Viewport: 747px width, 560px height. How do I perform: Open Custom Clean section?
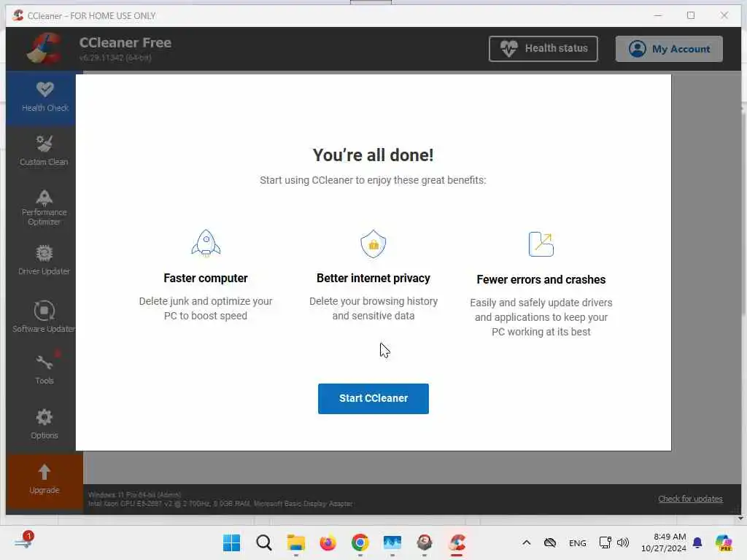(x=44, y=151)
